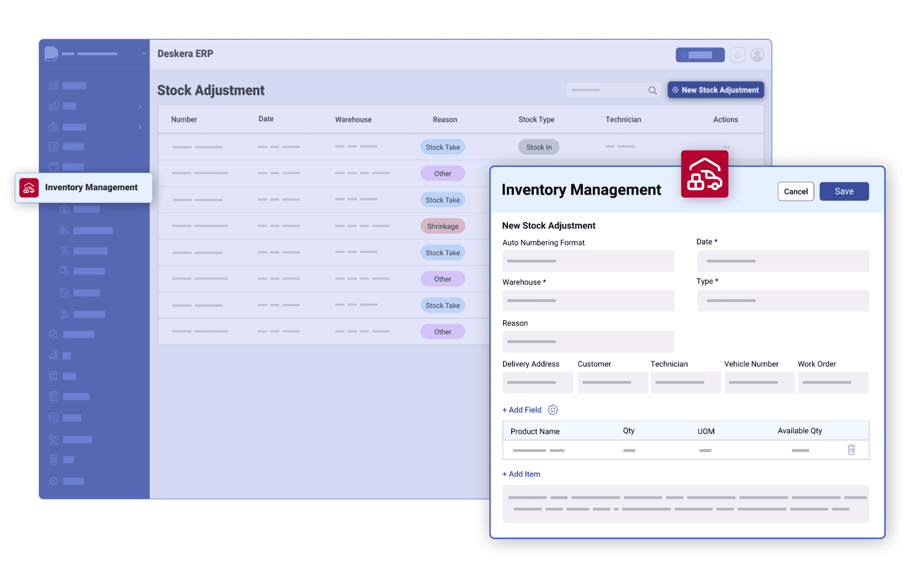The image size is (924, 578).
Task: Click the Warehouse column header
Action: (353, 120)
